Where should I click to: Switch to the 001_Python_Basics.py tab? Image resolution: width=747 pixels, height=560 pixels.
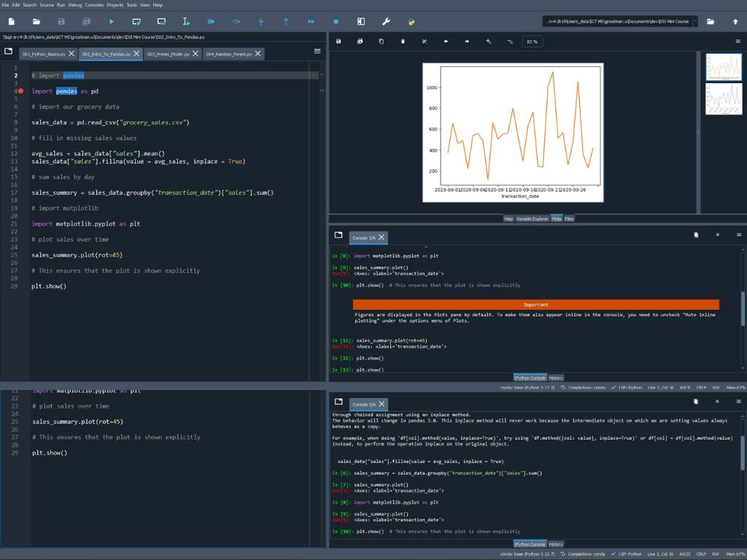44,54
